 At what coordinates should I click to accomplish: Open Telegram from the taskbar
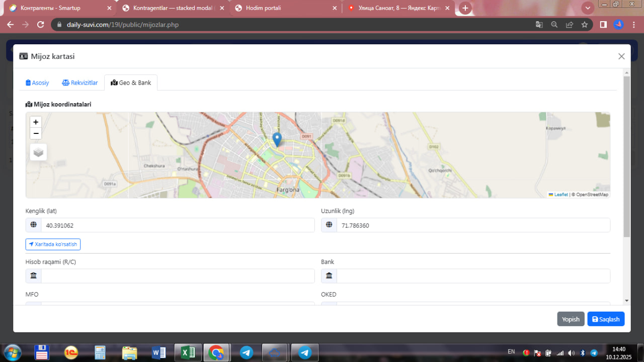[247, 353]
